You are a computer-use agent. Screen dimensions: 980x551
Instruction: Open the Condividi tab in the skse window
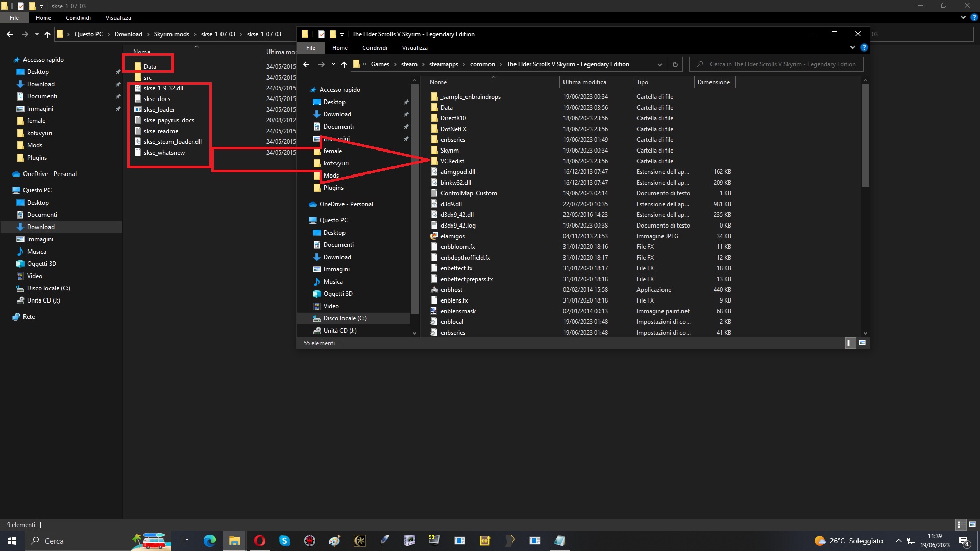click(x=78, y=18)
